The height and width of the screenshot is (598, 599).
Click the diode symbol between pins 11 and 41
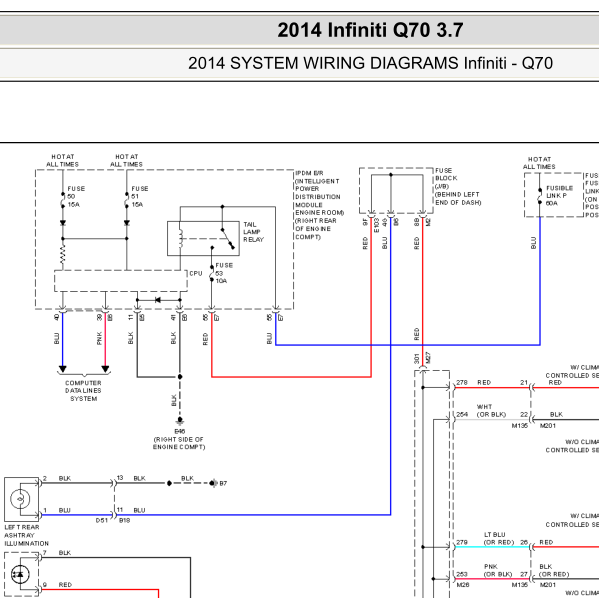click(158, 300)
